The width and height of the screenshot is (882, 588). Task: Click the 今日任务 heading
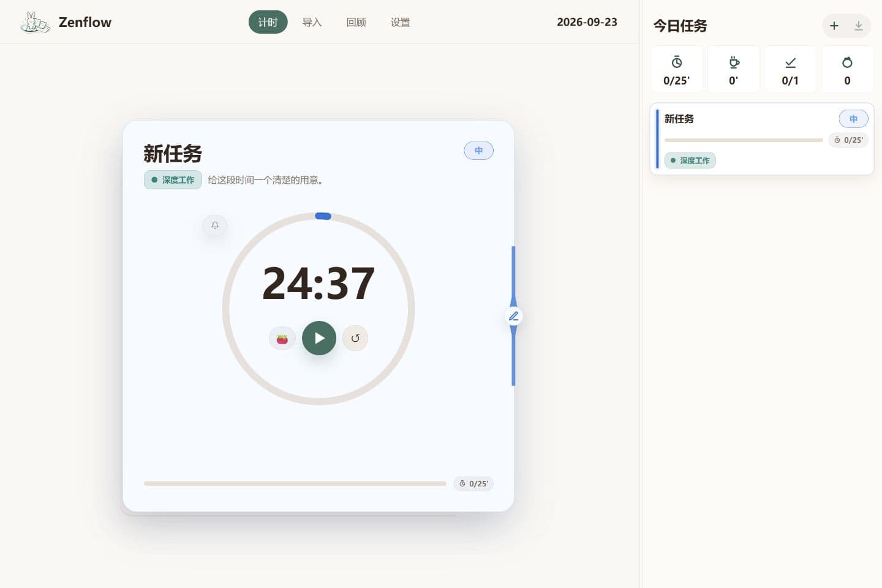tap(680, 26)
